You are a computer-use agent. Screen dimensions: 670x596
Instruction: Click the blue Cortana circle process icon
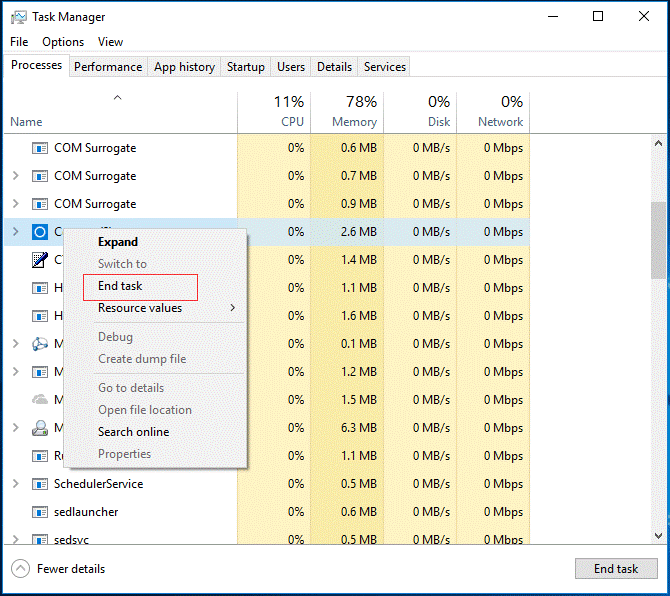click(40, 232)
